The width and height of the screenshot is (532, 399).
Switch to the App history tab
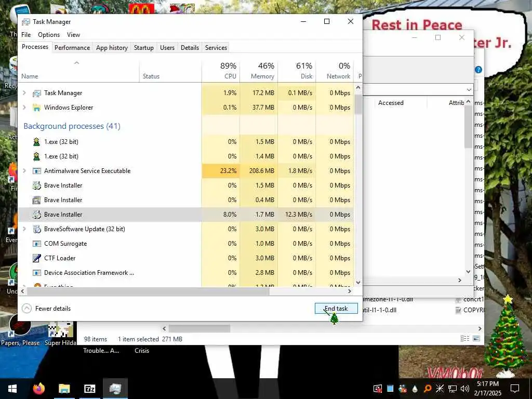112,47
